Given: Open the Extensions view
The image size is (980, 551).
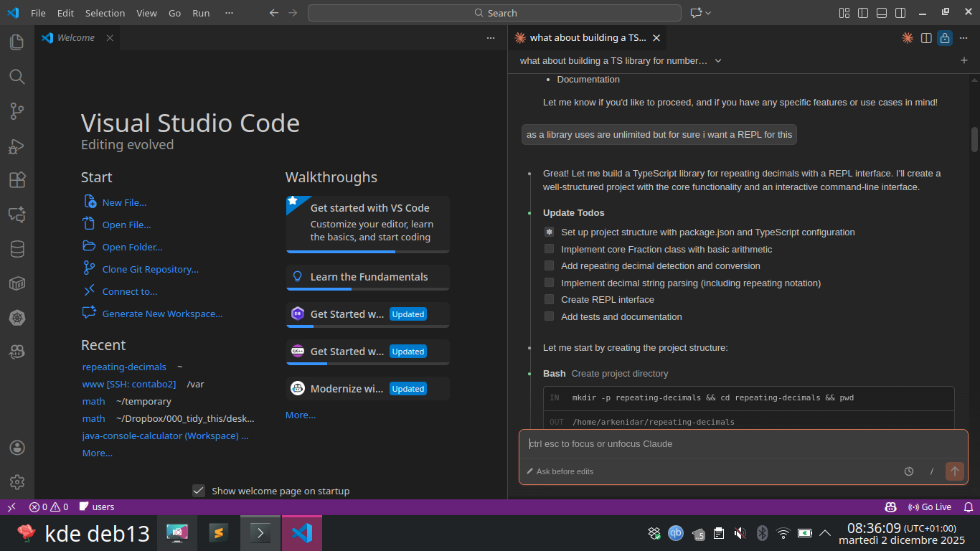Looking at the screenshot, I should tap(17, 180).
